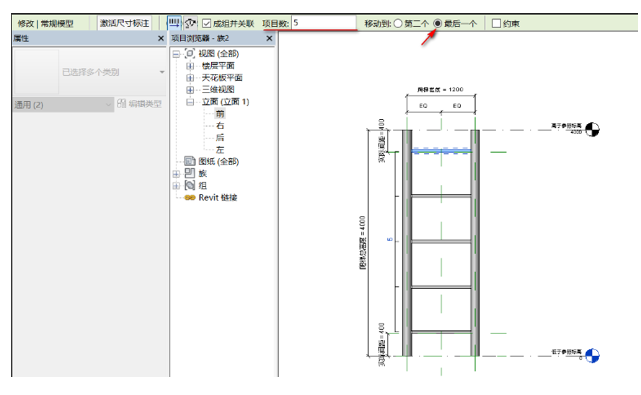The width and height of the screenshot is (641, 395).
Task: Click the 三维视图 tree item
Action: point(218,90)
